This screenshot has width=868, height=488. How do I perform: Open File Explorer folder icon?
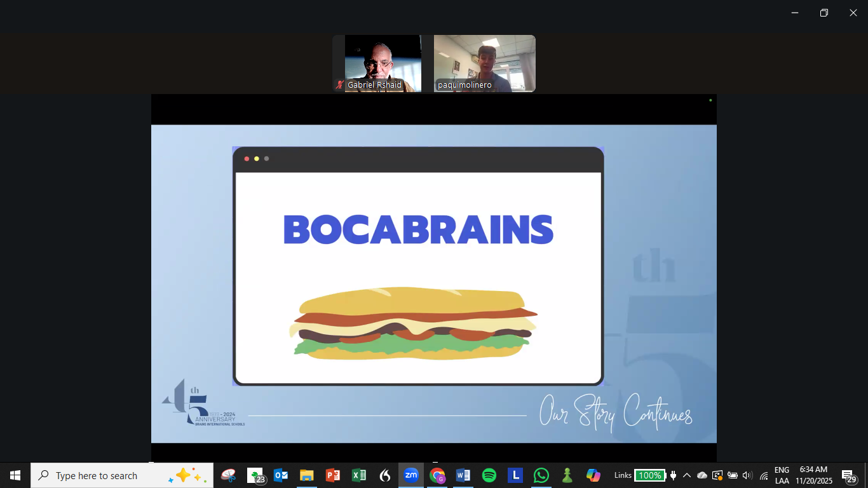pos(307,475)
